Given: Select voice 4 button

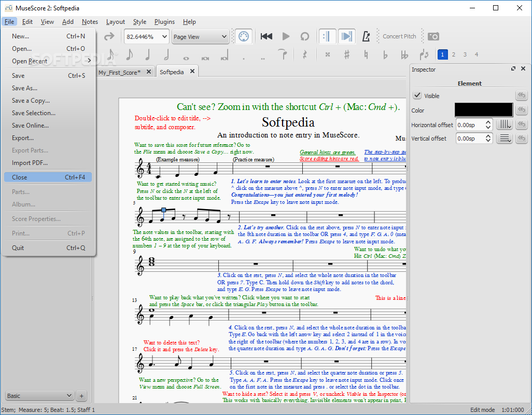Looking at the screenshot, I should tap(477, 54).
